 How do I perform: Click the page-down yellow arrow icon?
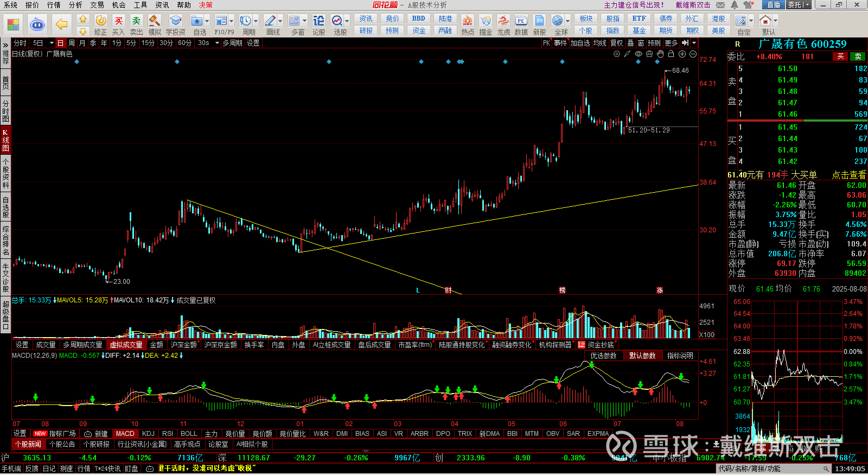coord(83,31)
